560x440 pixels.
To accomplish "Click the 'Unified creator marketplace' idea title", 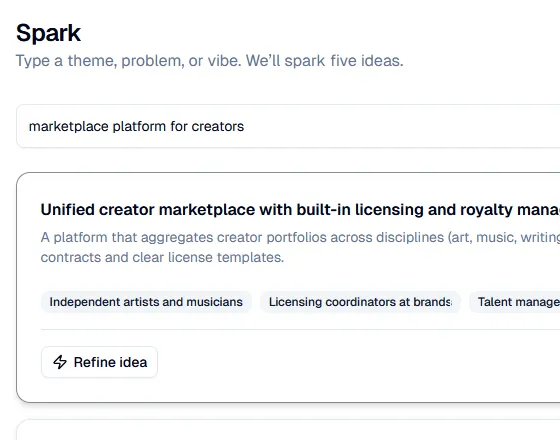I will [300, 210].
